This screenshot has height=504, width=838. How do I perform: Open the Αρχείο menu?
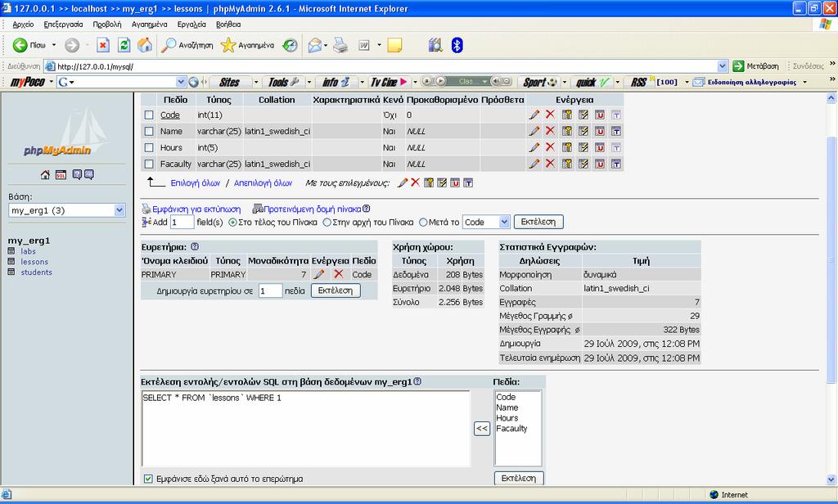click(x=23, y=25)
